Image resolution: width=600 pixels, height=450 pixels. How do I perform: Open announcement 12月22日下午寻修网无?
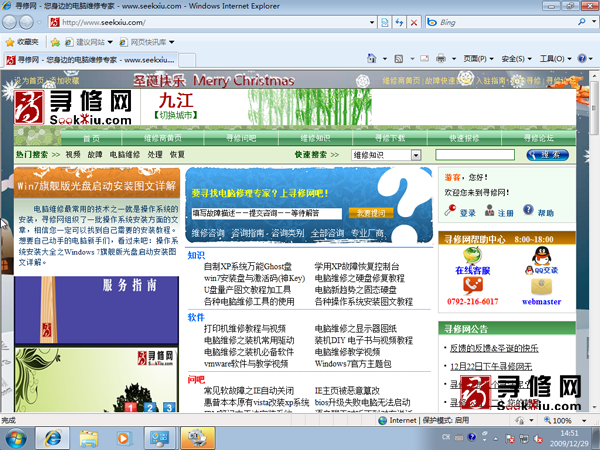click(491, 367)
